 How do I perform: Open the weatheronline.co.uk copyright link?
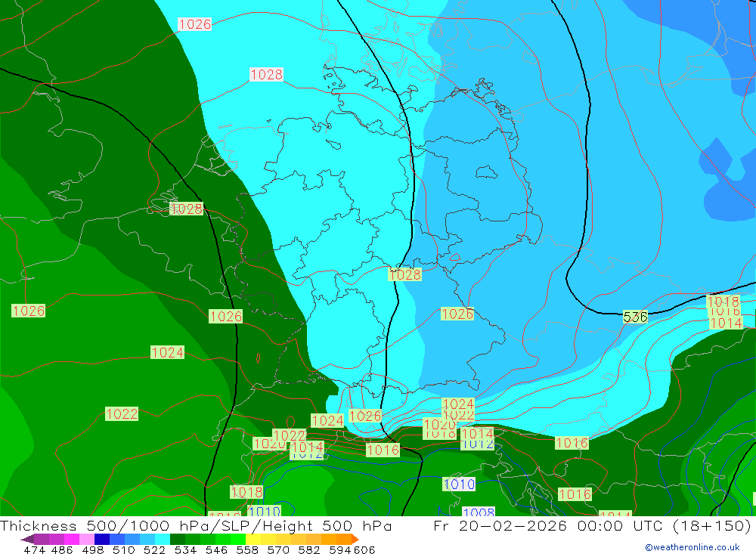(x=692, y=547)
